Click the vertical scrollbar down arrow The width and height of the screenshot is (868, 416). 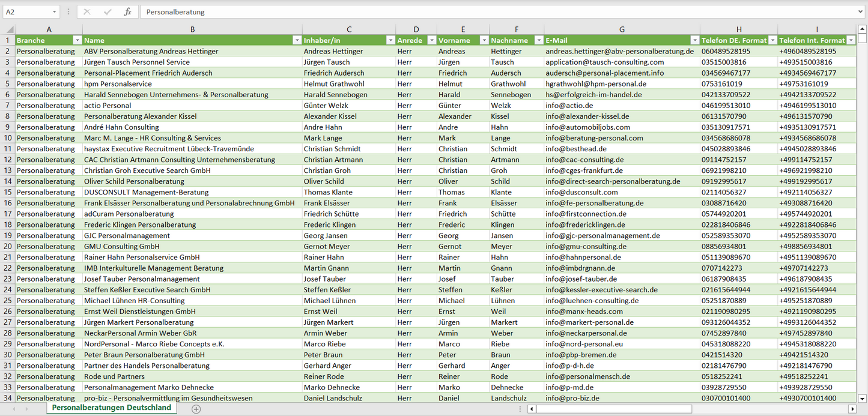point(863,398)
